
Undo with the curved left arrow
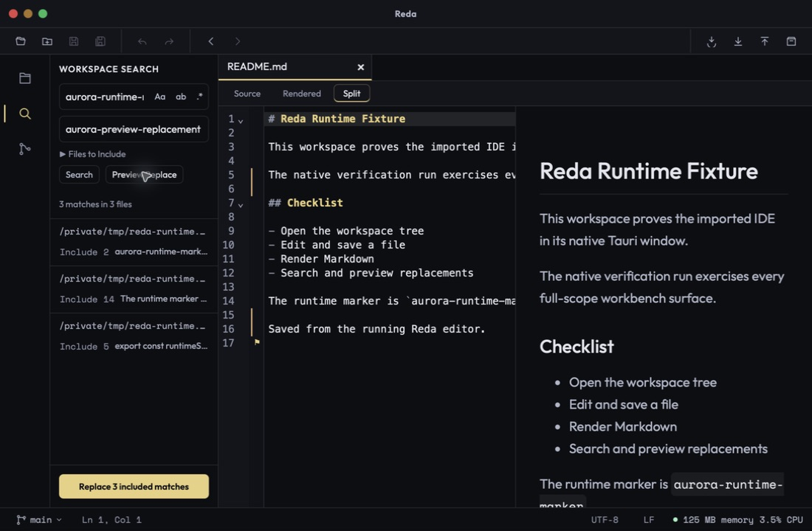[142, 41]
